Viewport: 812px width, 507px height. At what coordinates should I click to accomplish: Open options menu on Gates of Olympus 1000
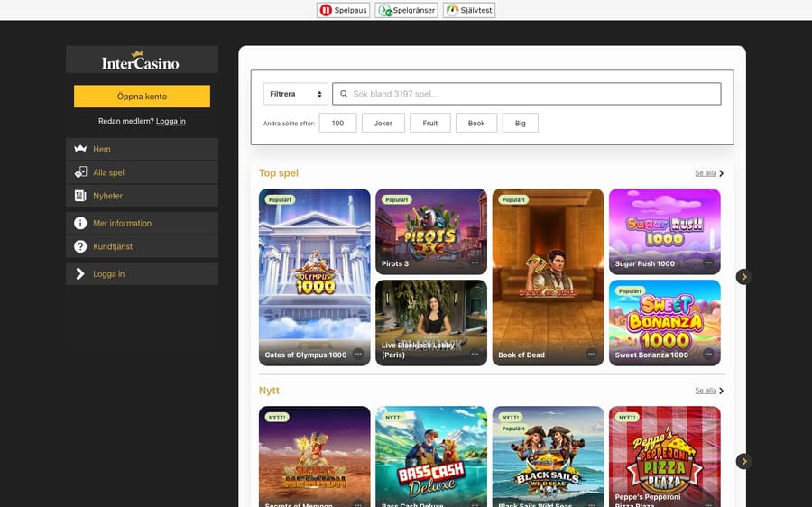358,355
